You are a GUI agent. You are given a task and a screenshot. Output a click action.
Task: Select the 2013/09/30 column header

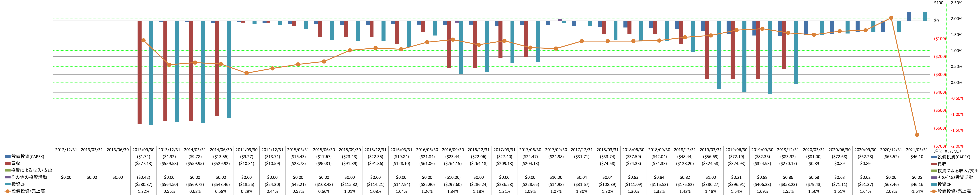(143, 150)
